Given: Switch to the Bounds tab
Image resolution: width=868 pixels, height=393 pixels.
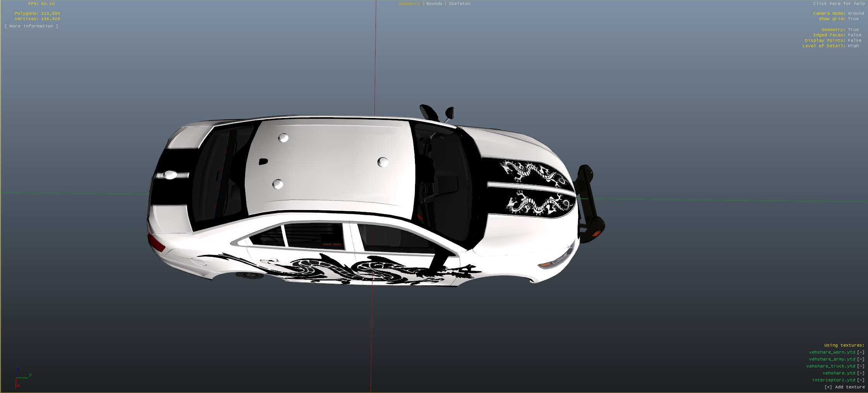Looking at the screenshot, I should pos(434,4).
